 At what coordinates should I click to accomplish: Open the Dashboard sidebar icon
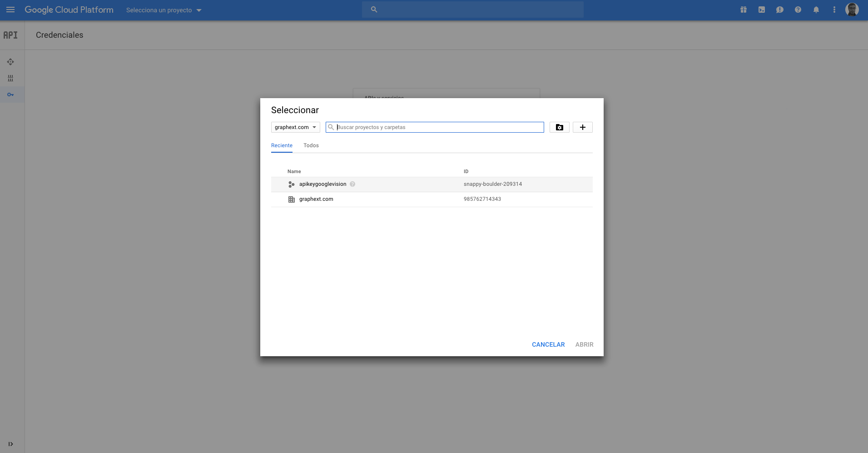click(x=10, y=62)
